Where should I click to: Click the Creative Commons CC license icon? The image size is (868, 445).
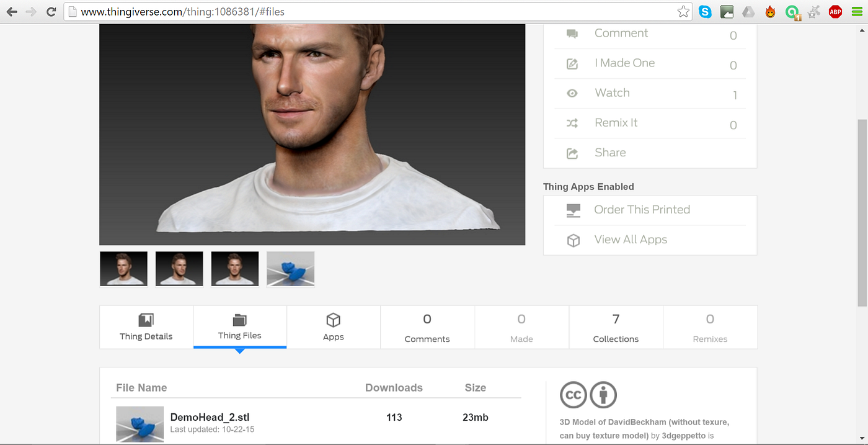(x=573, y=395)
